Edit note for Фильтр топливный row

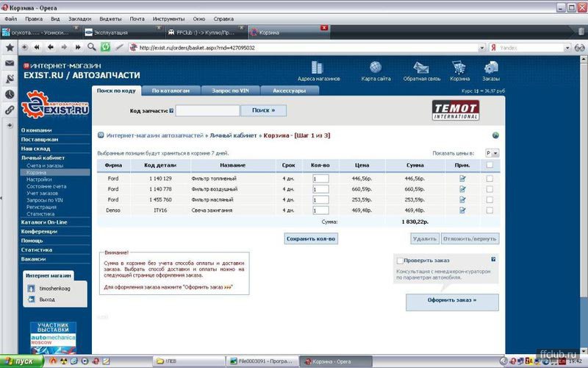pyautogui.click(x=462, y=179)
